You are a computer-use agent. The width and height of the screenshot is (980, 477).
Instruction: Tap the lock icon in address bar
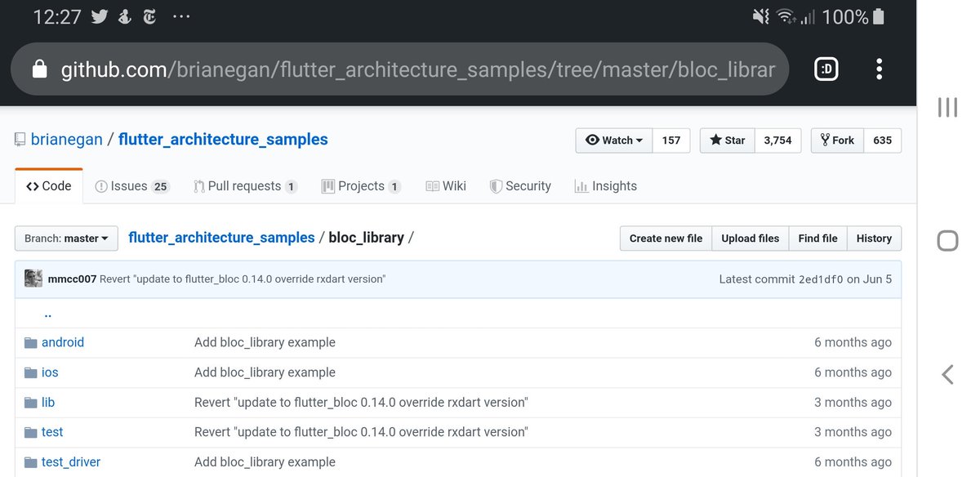click(39, 69)
